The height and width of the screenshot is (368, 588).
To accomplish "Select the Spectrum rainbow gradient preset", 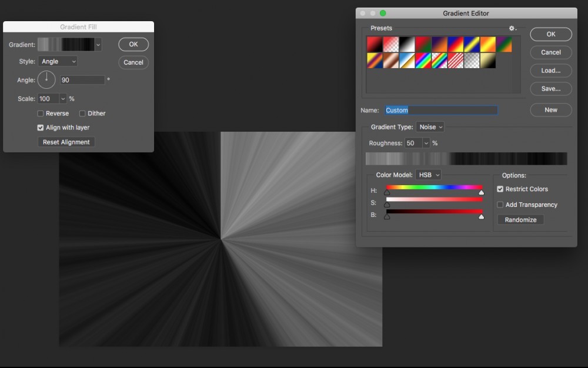I will tap(423, 61).
